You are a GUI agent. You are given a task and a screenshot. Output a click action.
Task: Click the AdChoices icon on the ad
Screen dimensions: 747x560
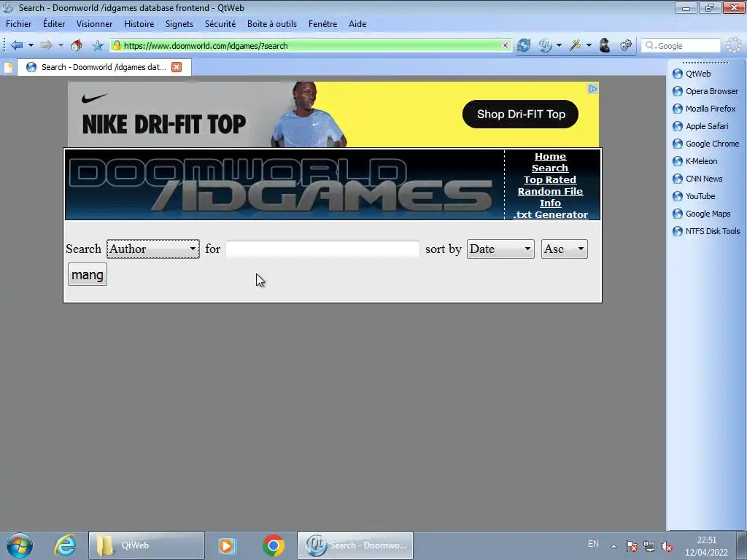click(592, 88)
